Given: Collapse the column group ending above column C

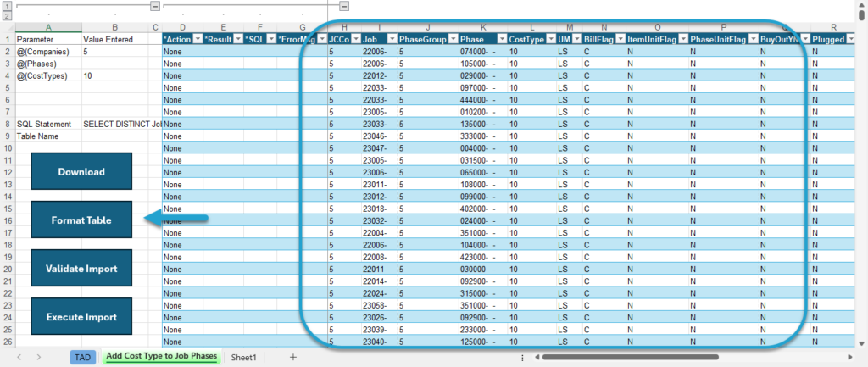Looking at the screenshot, I should (156, 6).
